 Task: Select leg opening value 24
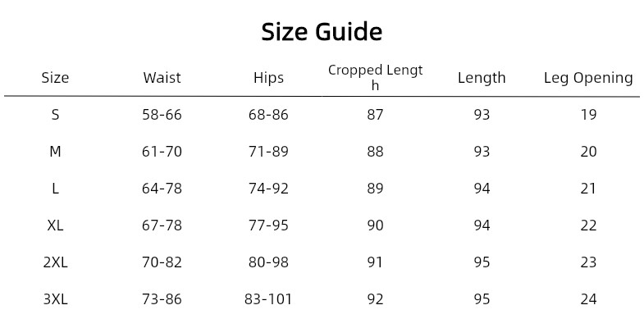(x=588, y=299)
